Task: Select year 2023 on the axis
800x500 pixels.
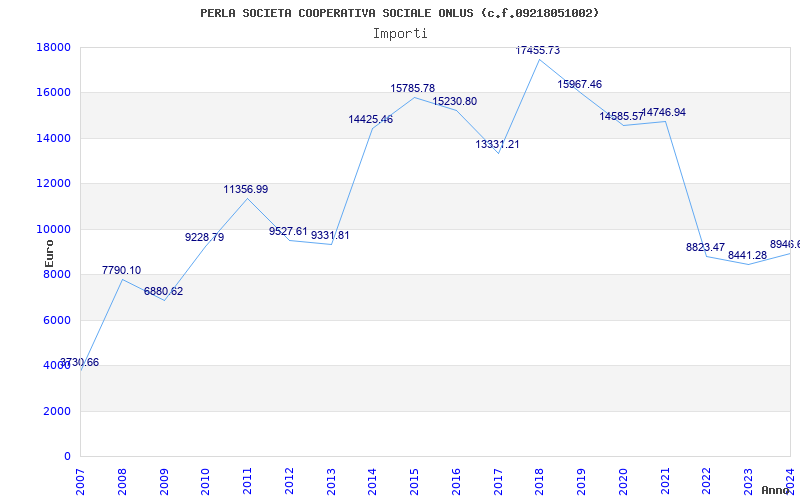Action: point(748,482)
